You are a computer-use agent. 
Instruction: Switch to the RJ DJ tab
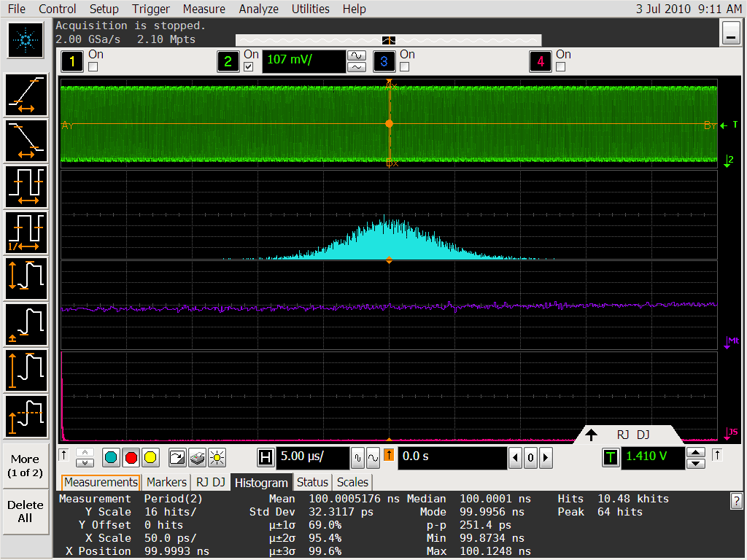click(x=210, y=482)
